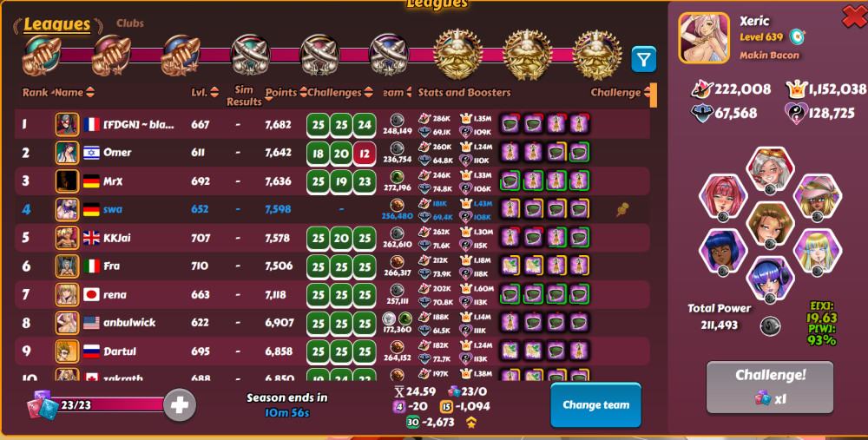Select Omer's row in the leaderboard
This screenshot has width=868, height=440.
pyautogui.click(x=332, y=153)
